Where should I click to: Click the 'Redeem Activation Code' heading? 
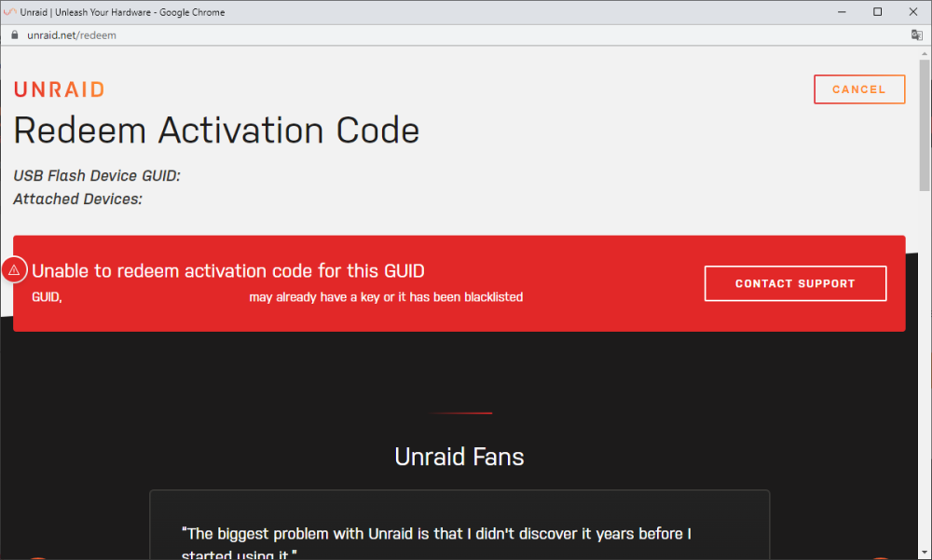click(x=216, y=130)
